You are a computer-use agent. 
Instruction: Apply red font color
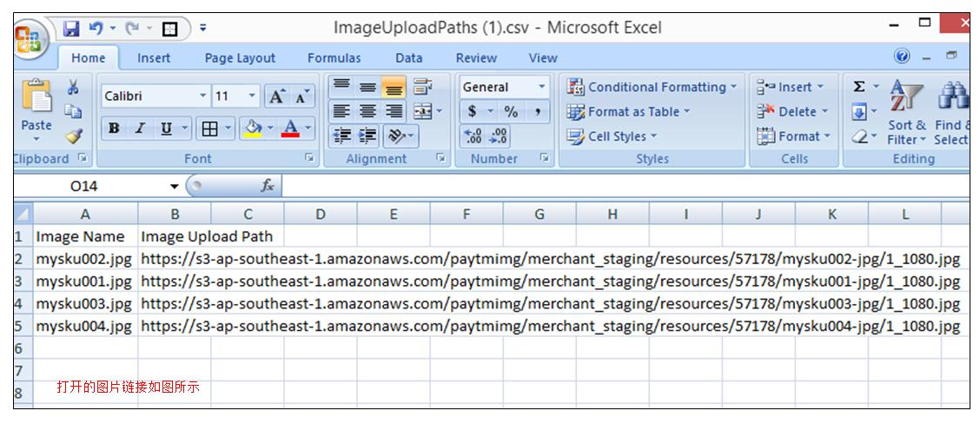(x=291, y=129)
